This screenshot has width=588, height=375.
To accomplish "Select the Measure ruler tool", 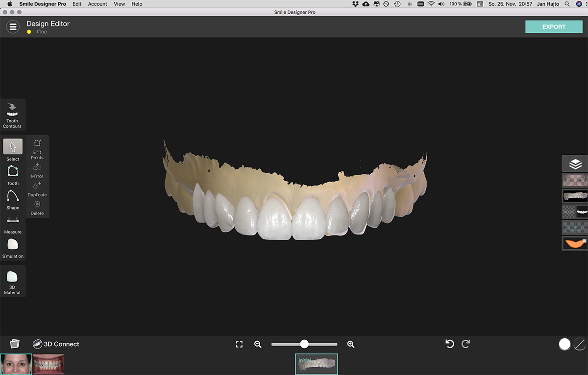I will coord(13,224).
